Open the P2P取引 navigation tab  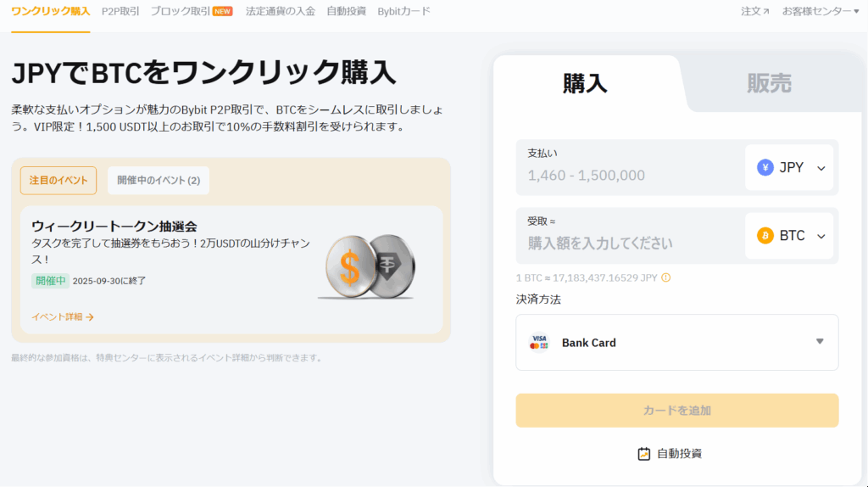[x=120, y=12]
